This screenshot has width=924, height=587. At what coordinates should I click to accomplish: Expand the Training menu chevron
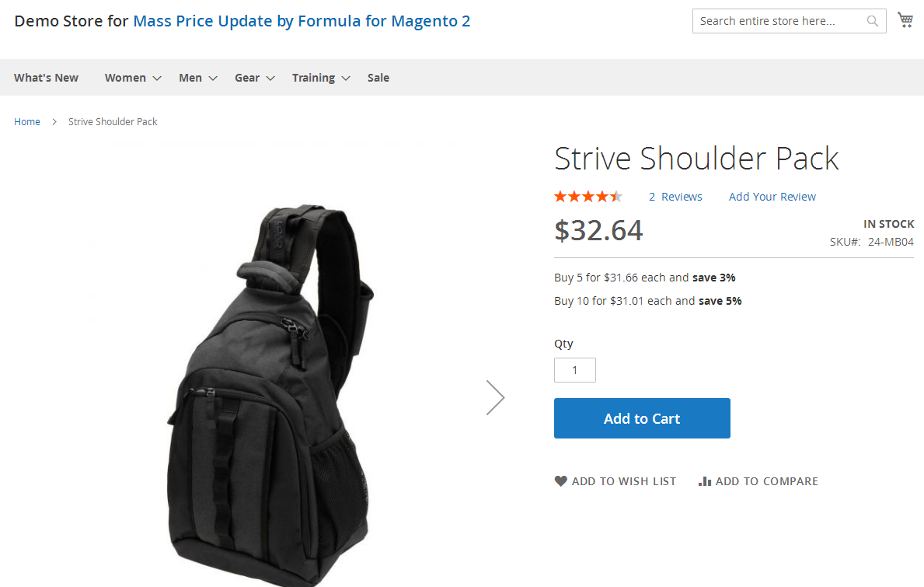click(x=346, y=79)
